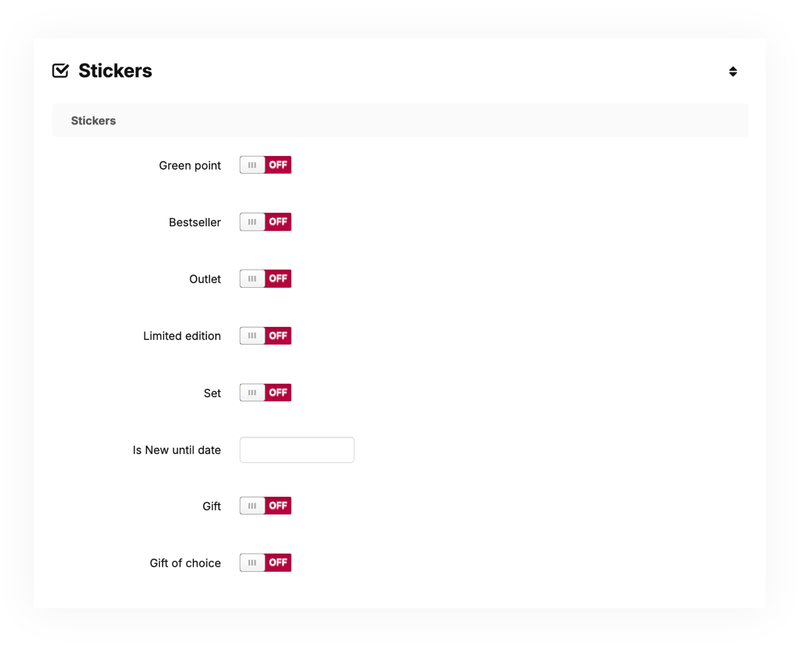Click the Green point label text

pos(190,166)
